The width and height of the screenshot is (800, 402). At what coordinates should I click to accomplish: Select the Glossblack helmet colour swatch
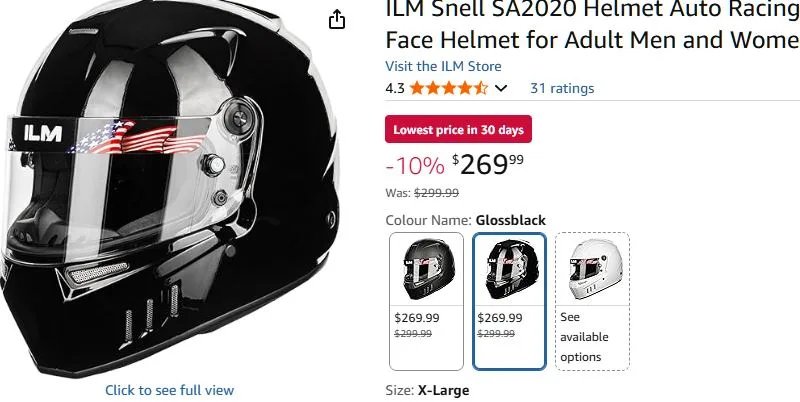tap(509, 301)
